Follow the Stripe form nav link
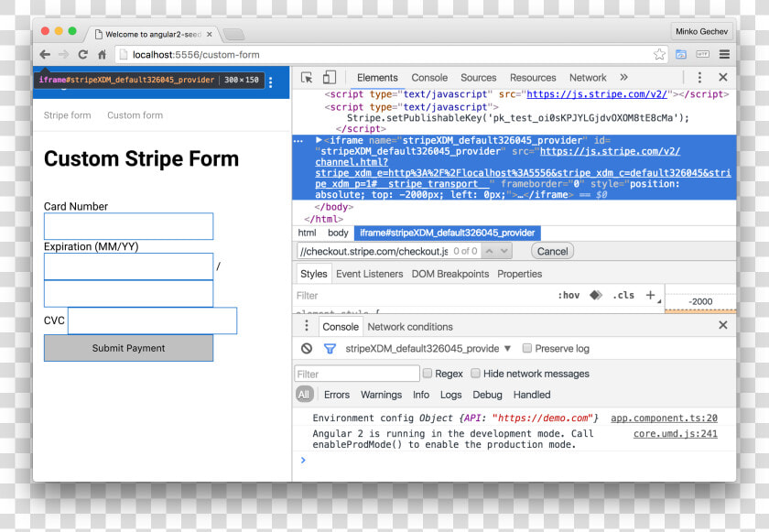769x532 pixels. click(x=67, y=115)
